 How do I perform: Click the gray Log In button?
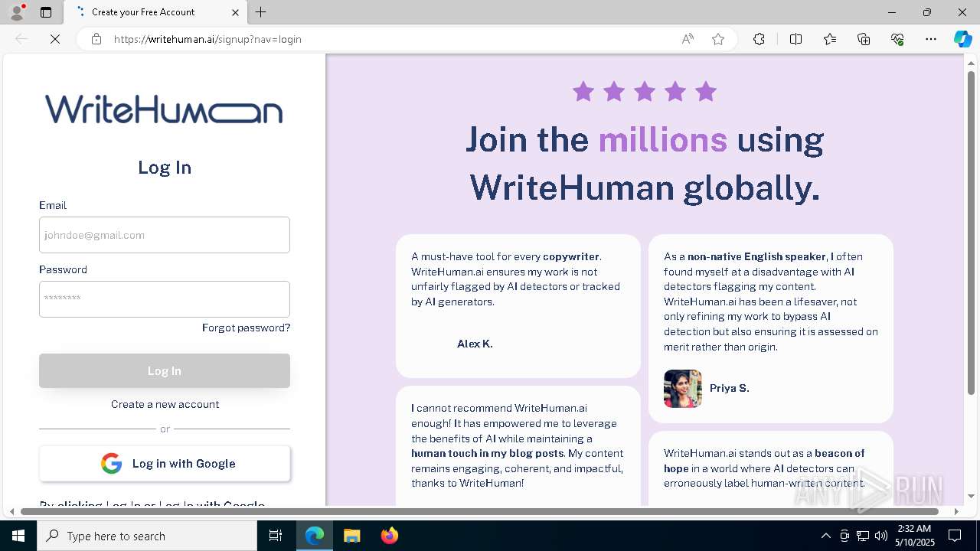pyautogui.click(x=165, y=370)
